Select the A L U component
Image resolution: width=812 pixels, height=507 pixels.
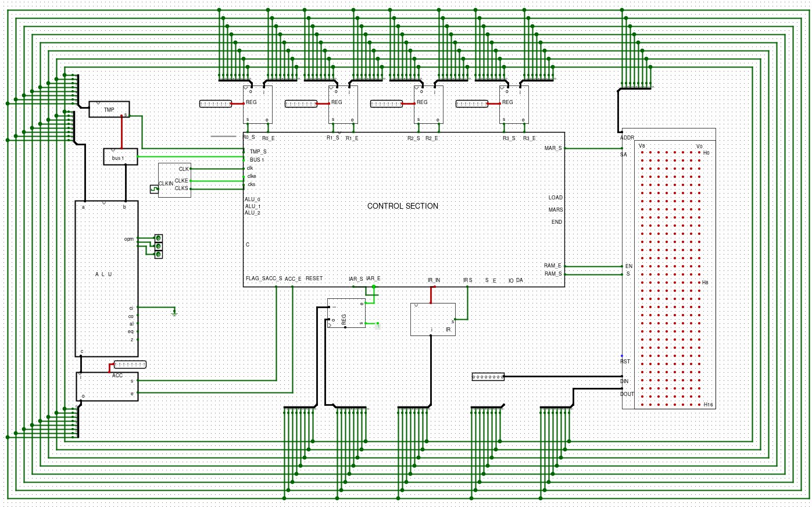[106, 279]
